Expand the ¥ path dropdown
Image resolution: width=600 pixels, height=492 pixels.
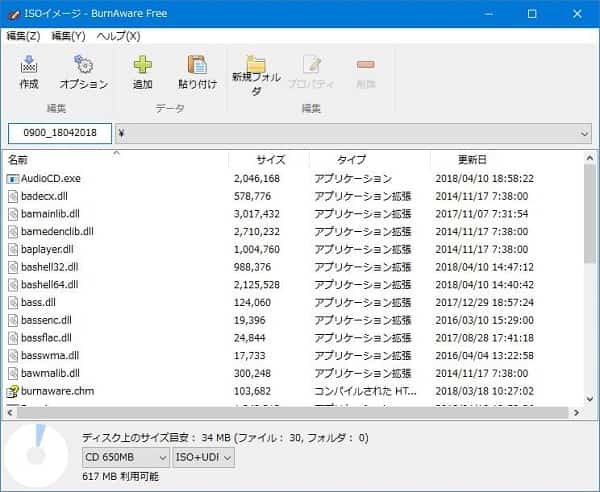pyautogui.click(x=584, y=134)
